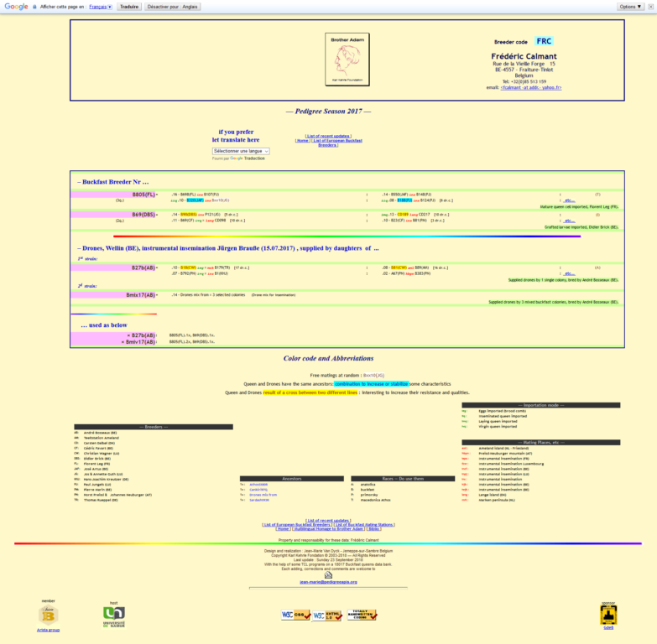Click the W3C XHTML 1.0 validation badge
Viewport: 657px width, 644px height.
pyautogui.click(x=328, y=615)
